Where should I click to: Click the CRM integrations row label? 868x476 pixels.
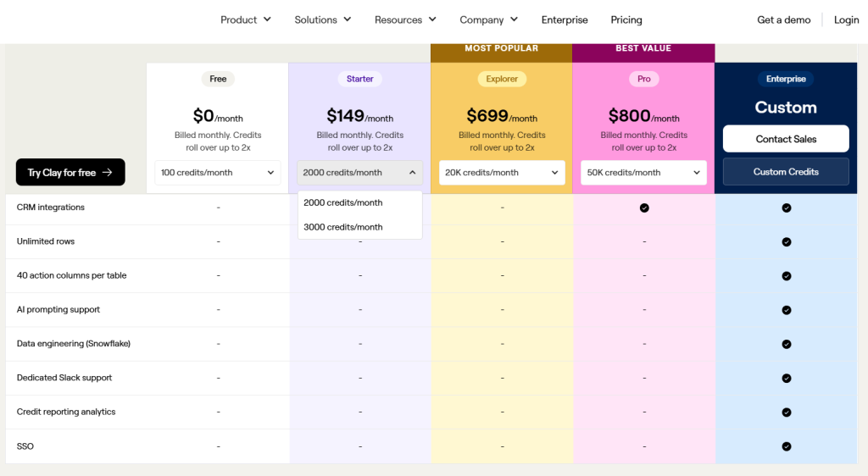click(x=50, y=208)
